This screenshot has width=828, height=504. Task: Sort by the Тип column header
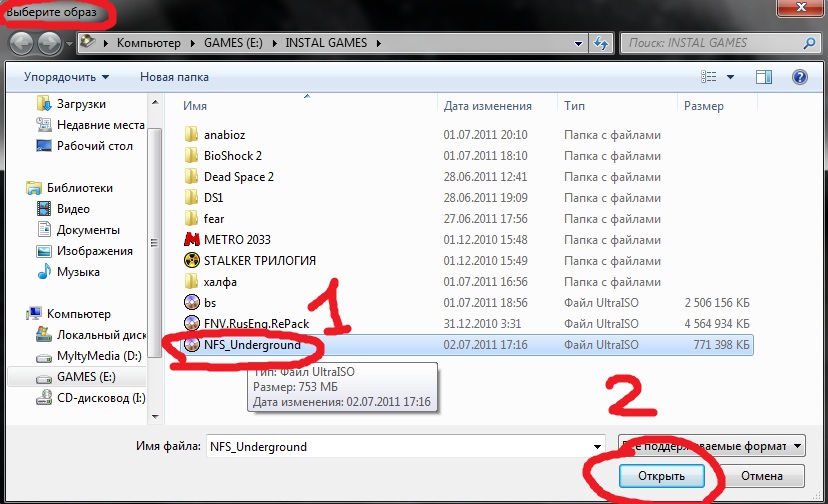(574, 106)
